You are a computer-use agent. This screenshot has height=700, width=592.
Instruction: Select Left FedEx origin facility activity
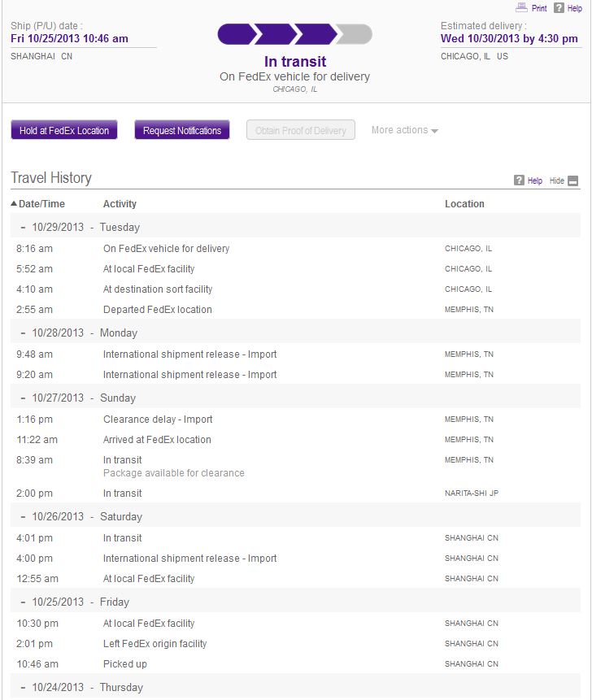[x=155, y=644]
